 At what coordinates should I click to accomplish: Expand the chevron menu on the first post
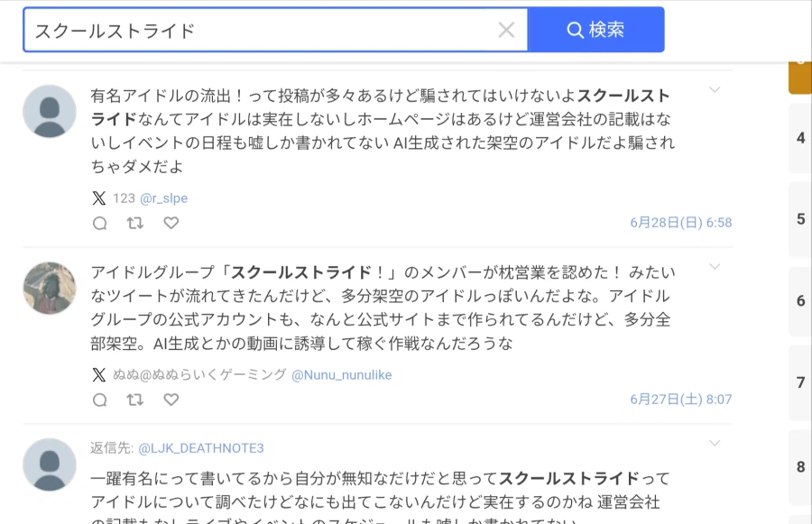click(715, 89)
